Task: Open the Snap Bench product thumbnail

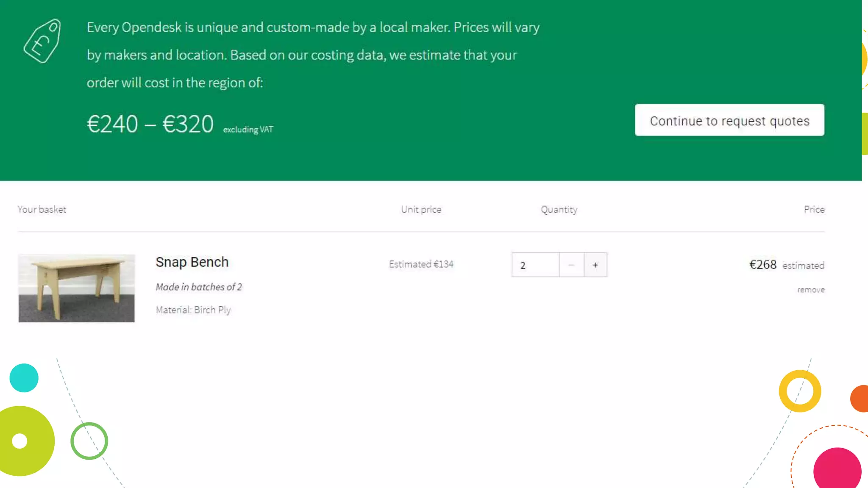Action: 76,288
